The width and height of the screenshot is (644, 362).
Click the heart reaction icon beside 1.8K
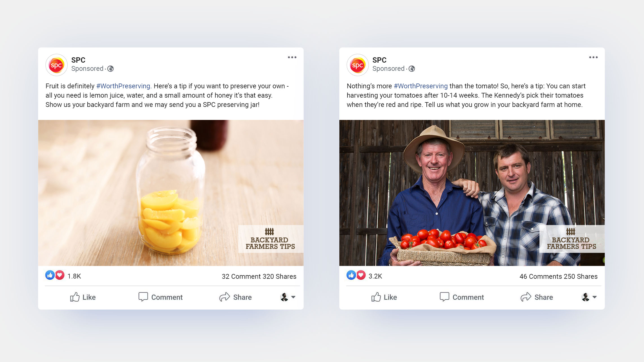[x=60, y=275]
